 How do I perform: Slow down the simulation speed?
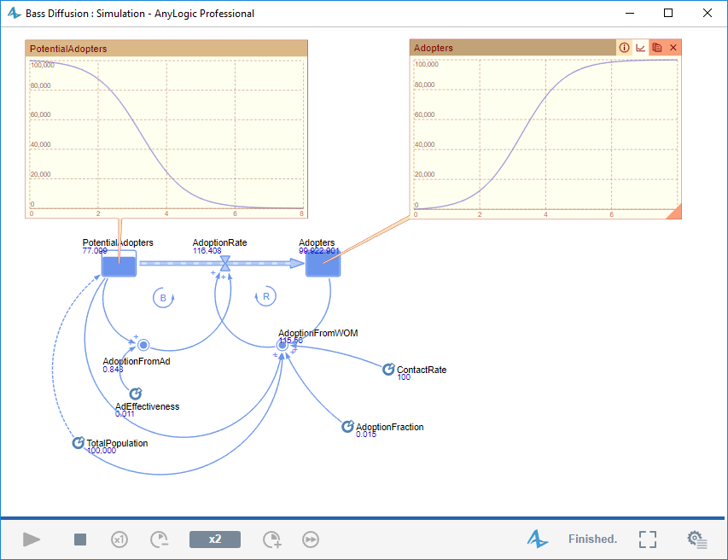click(x=159, y=539)
